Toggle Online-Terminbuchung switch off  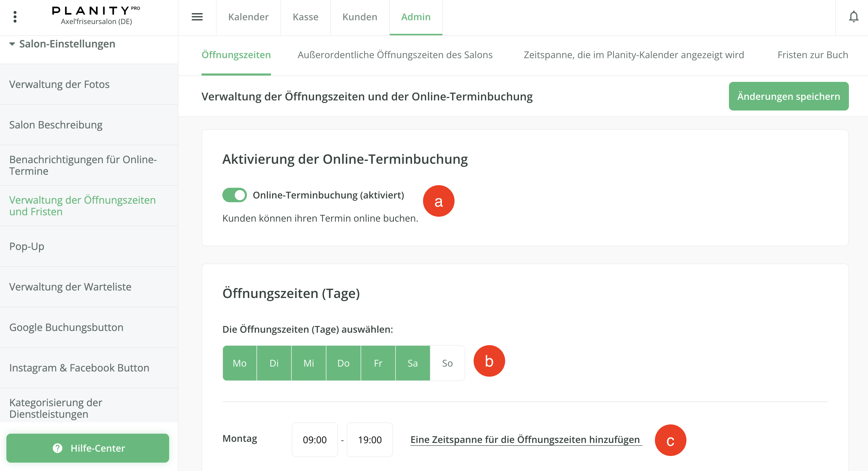click(x=234, y=195)
